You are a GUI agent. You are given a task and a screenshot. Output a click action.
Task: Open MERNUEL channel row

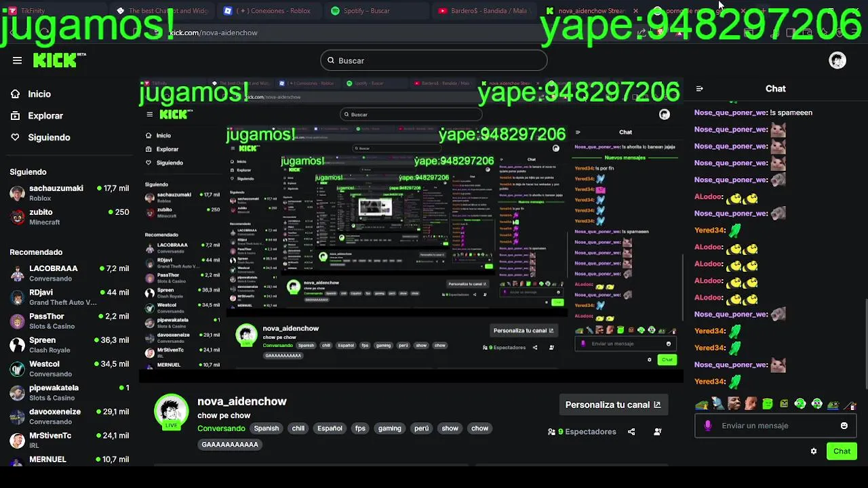pyautogui.click(x=69, y=460)
